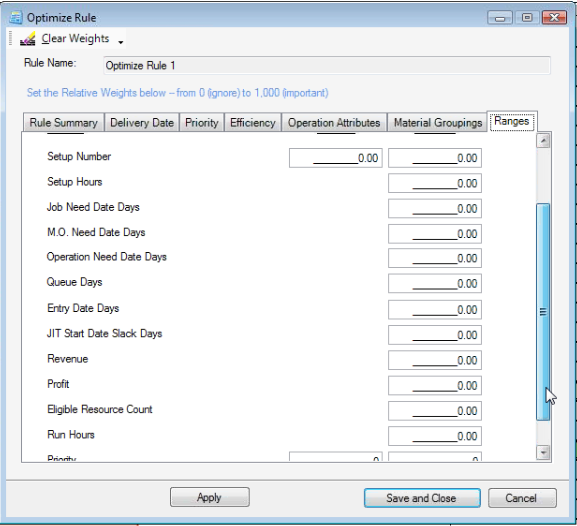The image size is (577, 526).
Task: Click the Revenue value field
Action: 435,360
